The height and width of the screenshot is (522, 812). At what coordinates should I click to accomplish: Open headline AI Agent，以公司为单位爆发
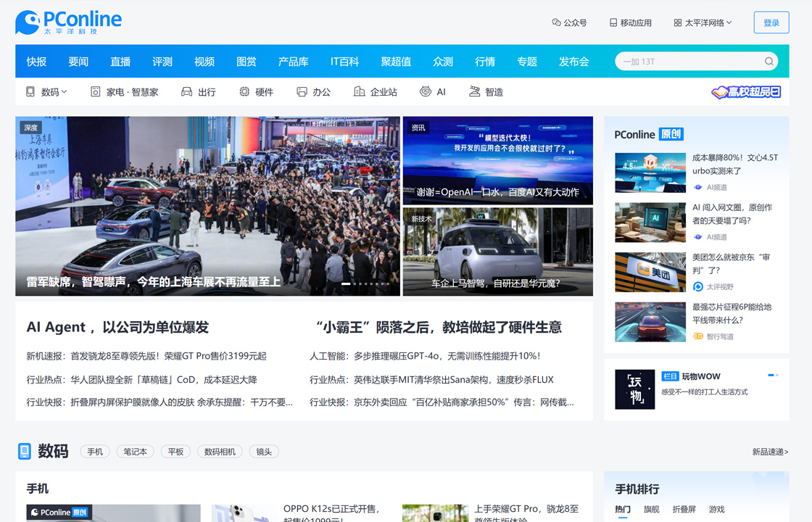[x=117, y=327]
